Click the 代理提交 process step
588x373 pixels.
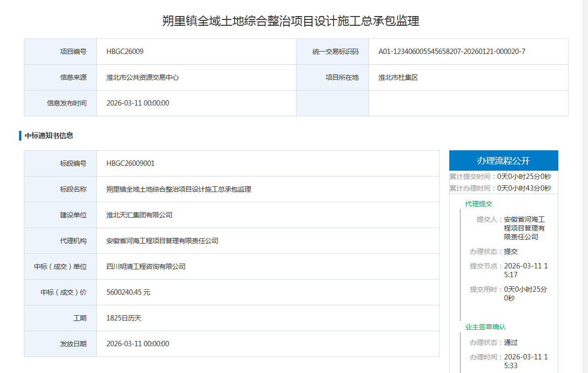tap(478, 204)
